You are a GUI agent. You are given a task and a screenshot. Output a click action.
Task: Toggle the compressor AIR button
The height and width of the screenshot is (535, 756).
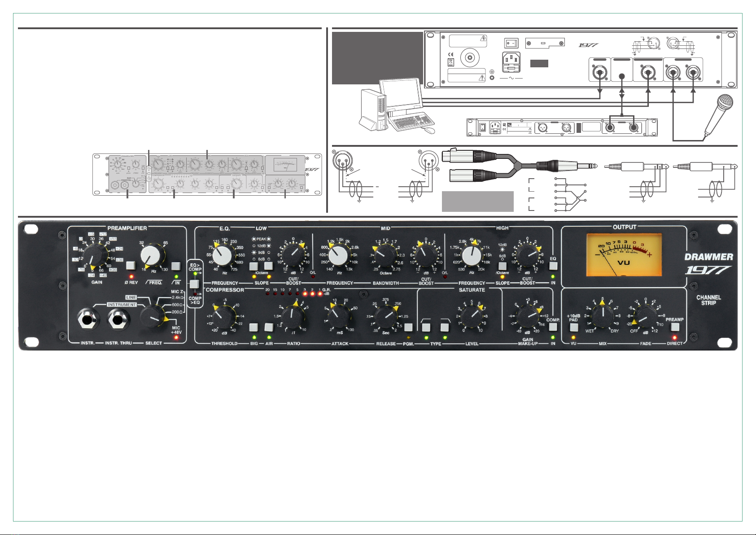[x=269, y=327]
